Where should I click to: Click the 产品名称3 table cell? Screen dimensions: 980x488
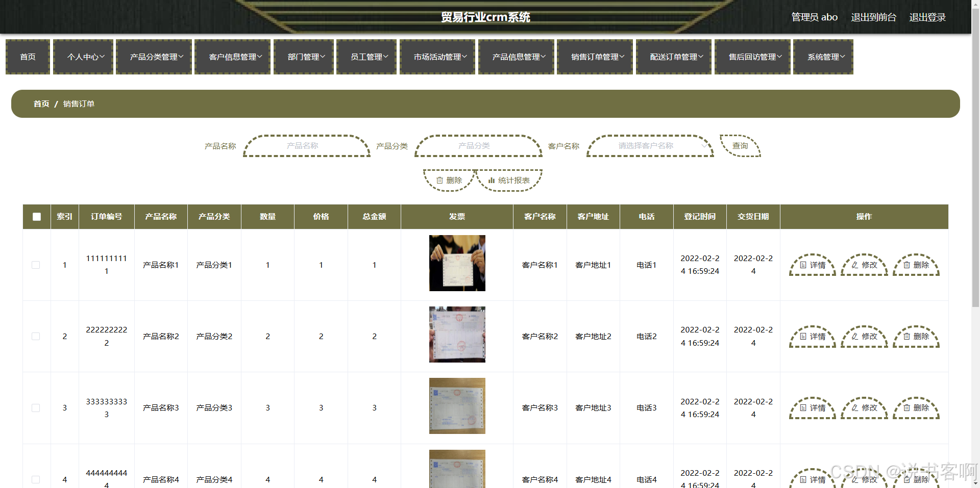click(161, 408)
